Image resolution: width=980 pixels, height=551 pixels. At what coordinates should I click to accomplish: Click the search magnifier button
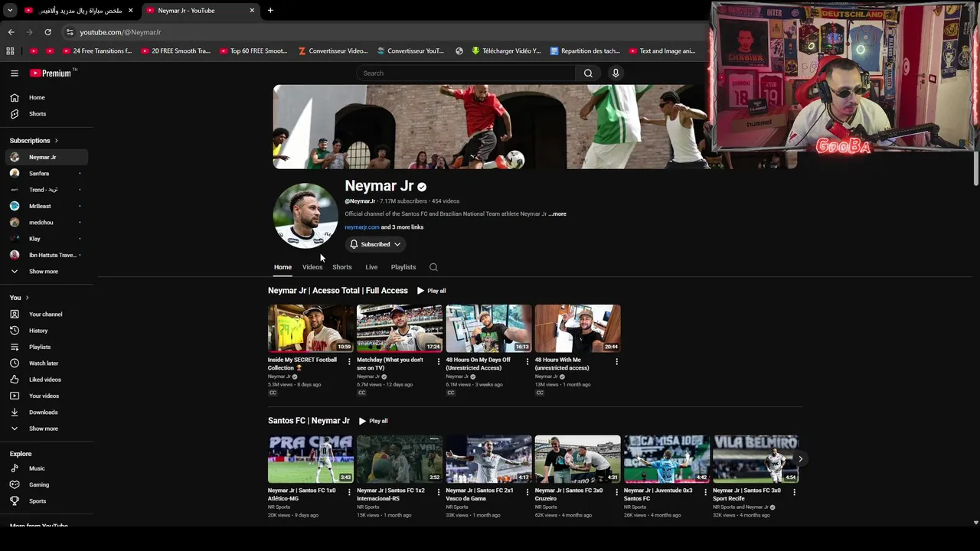pos(588,73)
